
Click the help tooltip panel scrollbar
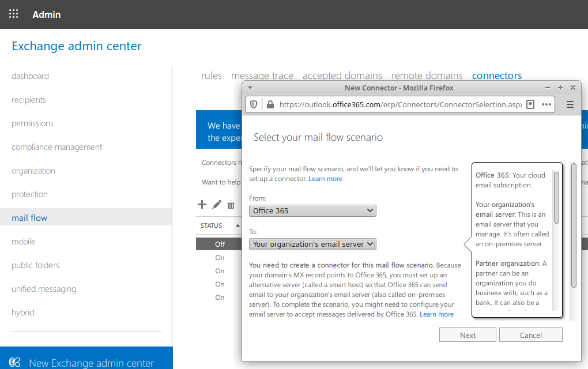point(556,198)
